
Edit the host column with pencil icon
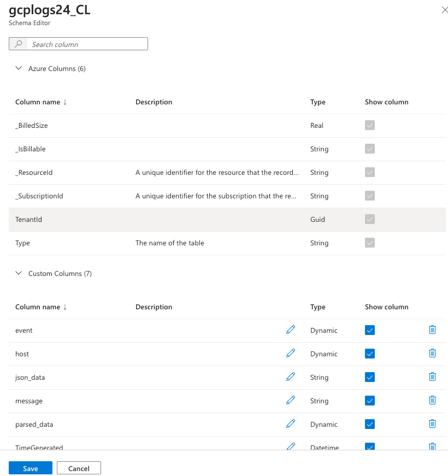pyautogui.click(x=291, y=353)
